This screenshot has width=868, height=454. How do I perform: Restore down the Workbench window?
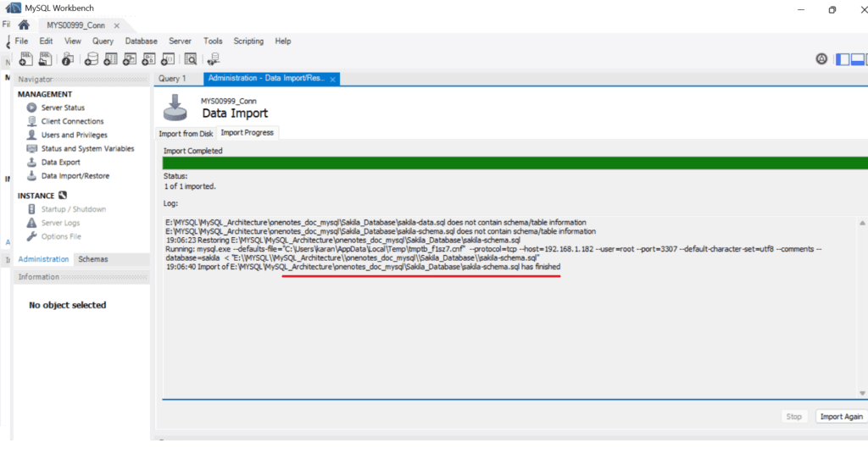832,10
